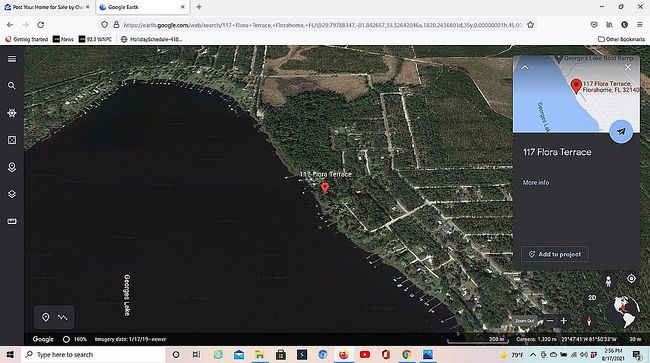Viewport: 650px width, 363px height.
Task: Click the Add placemark tool
Action: 46,317
